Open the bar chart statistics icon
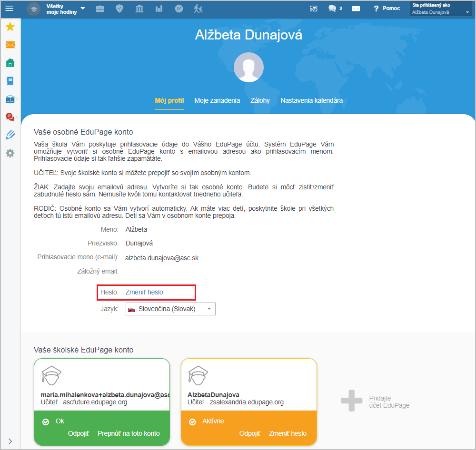Screen dimensions: 476x450 coord(159,9)
